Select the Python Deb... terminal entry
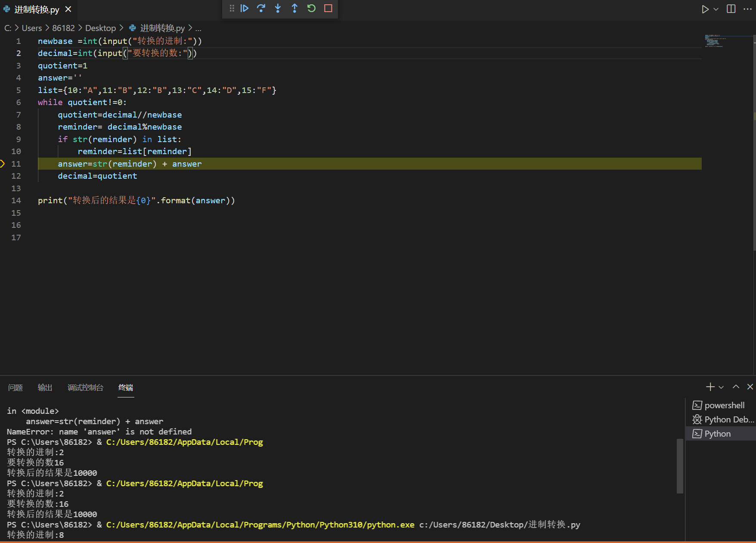756x543 pixels. point(721,419)
